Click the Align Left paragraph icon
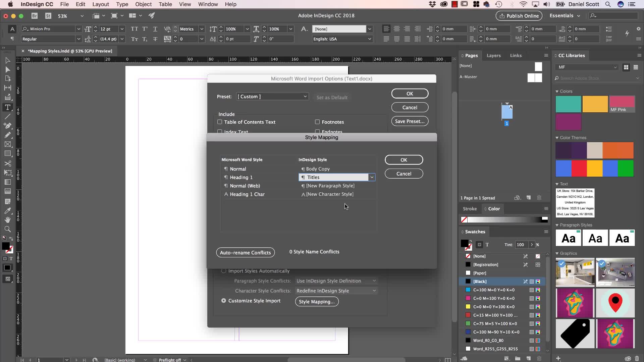 click(x=386, y=29)
